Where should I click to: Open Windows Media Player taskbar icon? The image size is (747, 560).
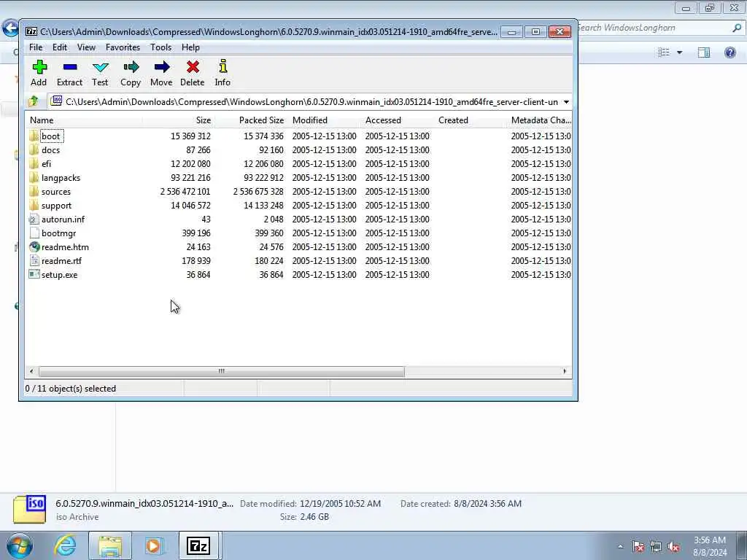pos(154,545)
